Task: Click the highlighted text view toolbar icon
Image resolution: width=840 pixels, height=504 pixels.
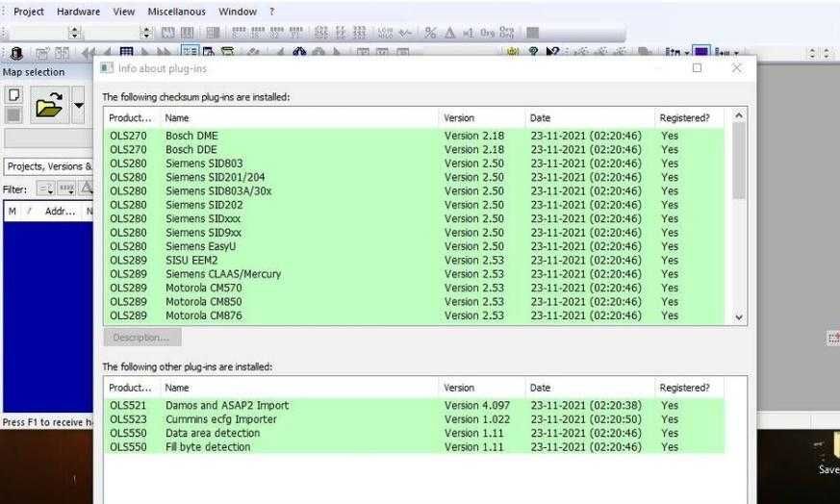Action: click(x=190, y=52)
